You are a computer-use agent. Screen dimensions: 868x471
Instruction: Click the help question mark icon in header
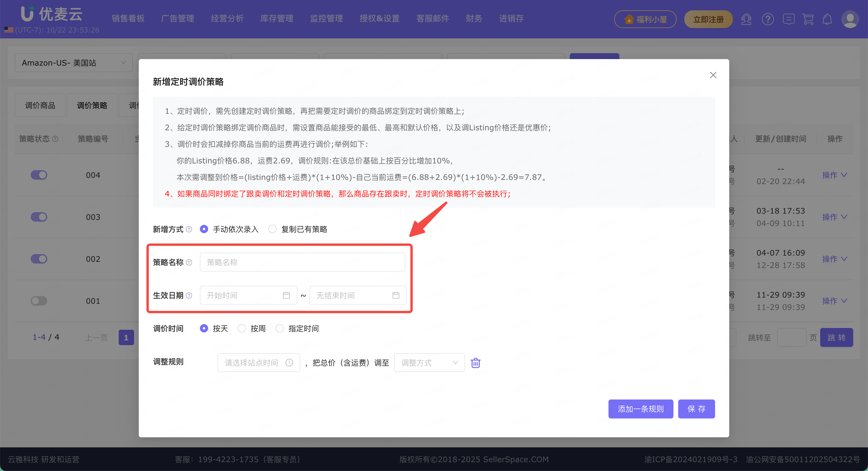[768, 19]
